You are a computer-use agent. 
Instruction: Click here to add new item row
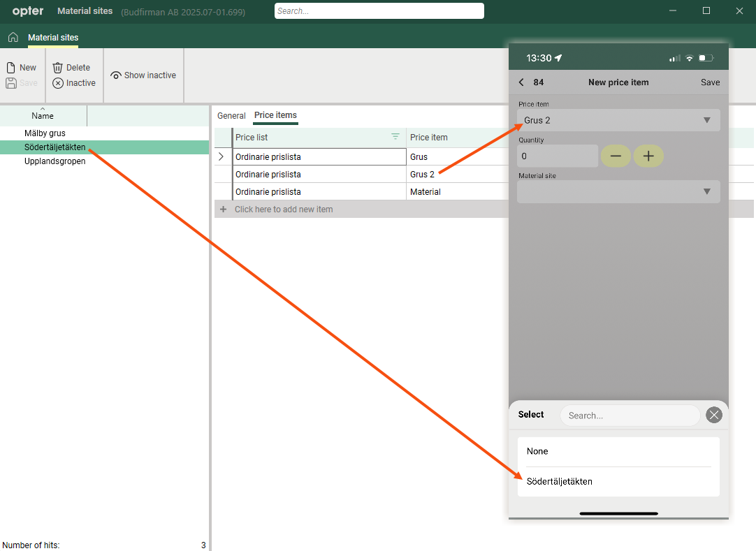pyautogui.click(x=284, y=210)
